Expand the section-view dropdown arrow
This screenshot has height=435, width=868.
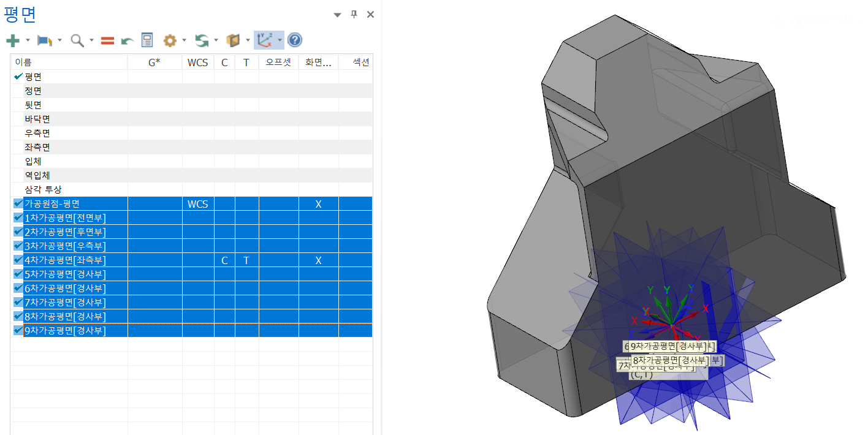click(x=248, y=40)
